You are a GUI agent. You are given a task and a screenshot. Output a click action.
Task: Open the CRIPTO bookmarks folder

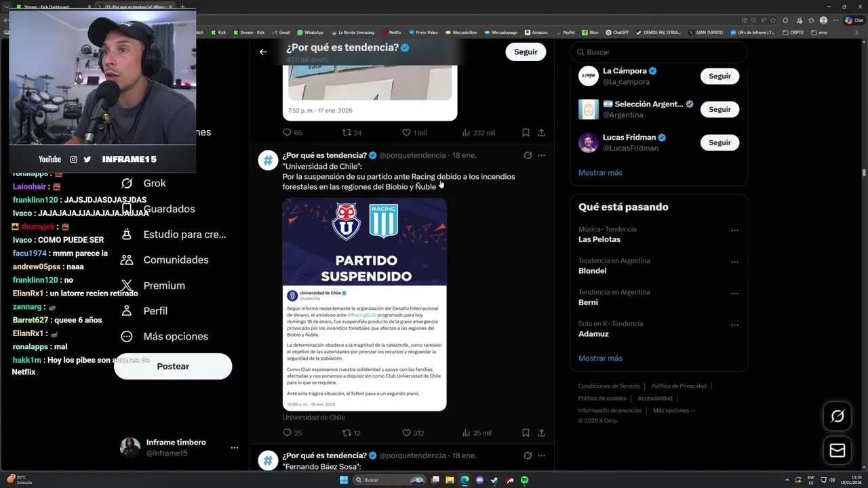click(x=793, y=32)
